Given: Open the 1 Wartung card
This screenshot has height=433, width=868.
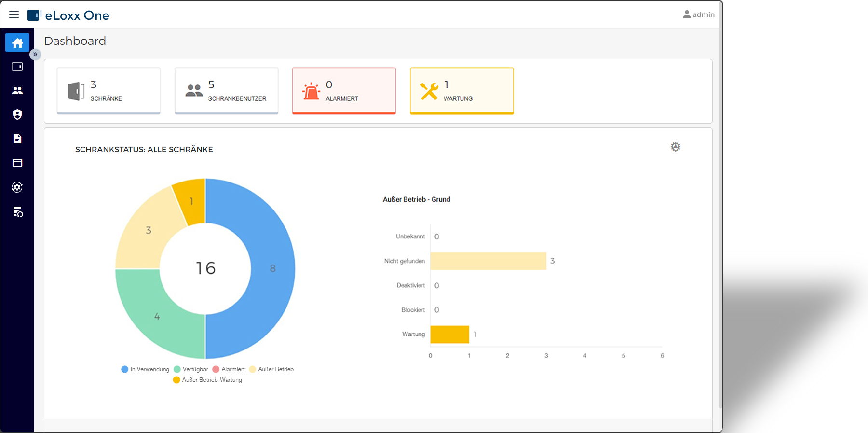Looking at the screenshot, I should click(461, 91).
